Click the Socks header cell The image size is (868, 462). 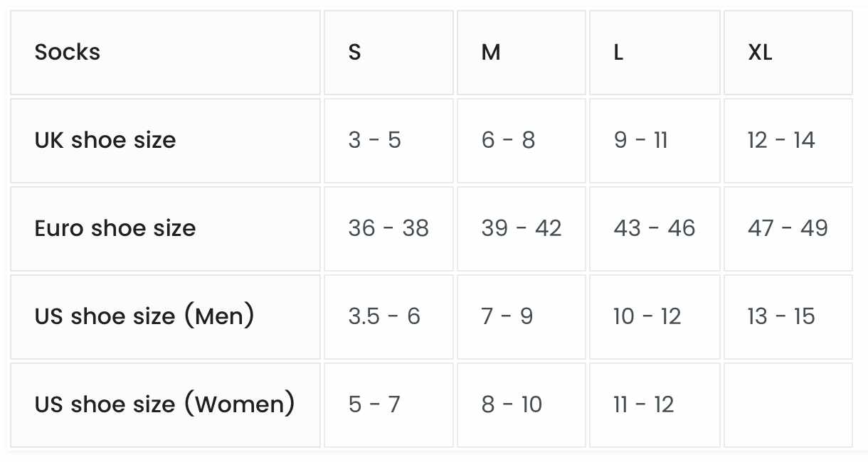tap(165, 53)
